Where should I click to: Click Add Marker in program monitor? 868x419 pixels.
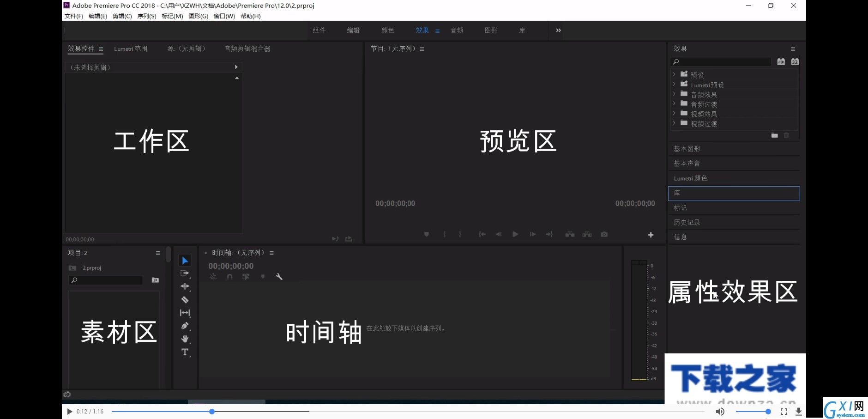[x=427, y=234]
